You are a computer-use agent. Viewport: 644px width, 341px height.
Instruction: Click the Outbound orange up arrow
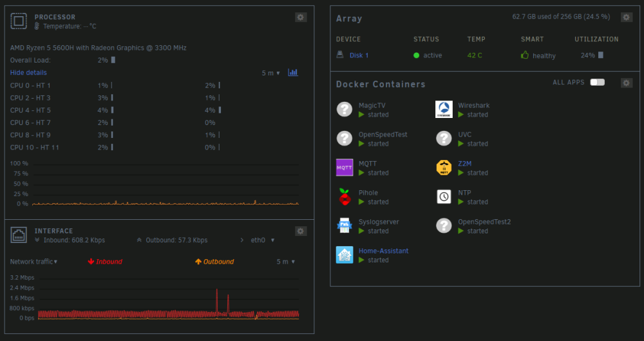(198, 262)
